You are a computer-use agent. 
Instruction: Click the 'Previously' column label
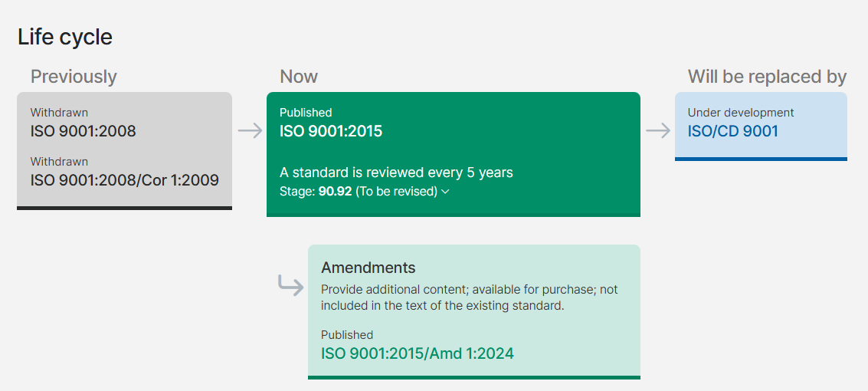tap(74, 77)
